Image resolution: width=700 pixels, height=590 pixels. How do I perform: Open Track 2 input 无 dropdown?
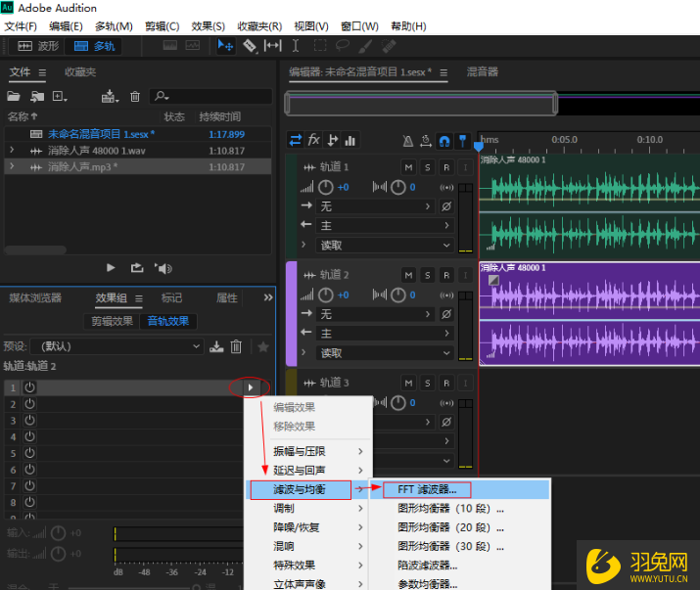click(x=375, y=314)
